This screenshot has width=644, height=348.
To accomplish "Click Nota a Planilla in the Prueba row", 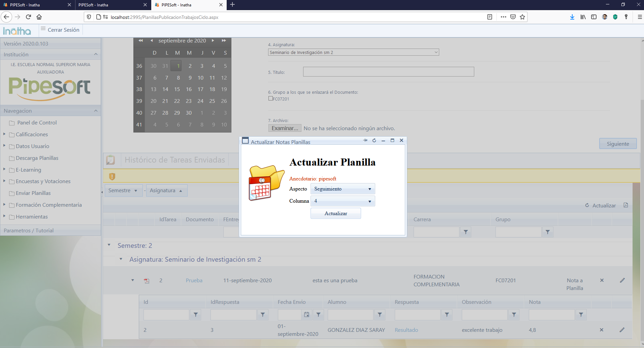I will click(575, 284).
